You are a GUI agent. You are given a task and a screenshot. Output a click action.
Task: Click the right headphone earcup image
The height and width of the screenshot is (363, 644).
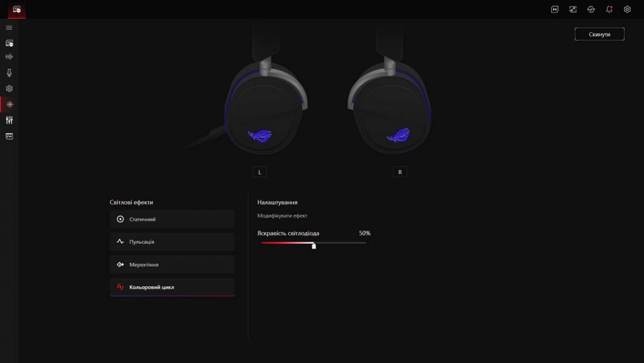[x=390, y=108]
